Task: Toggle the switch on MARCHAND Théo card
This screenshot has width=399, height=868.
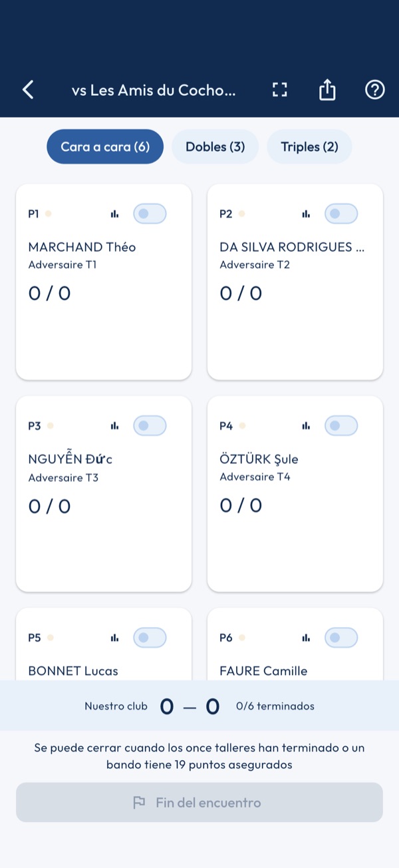Action: 150,214
